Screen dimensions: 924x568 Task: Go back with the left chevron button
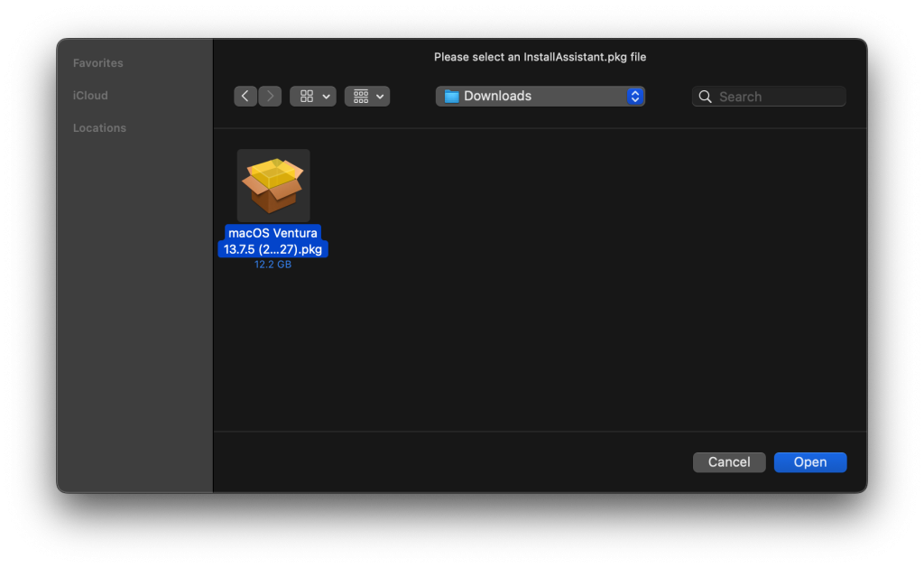point(245,96)
